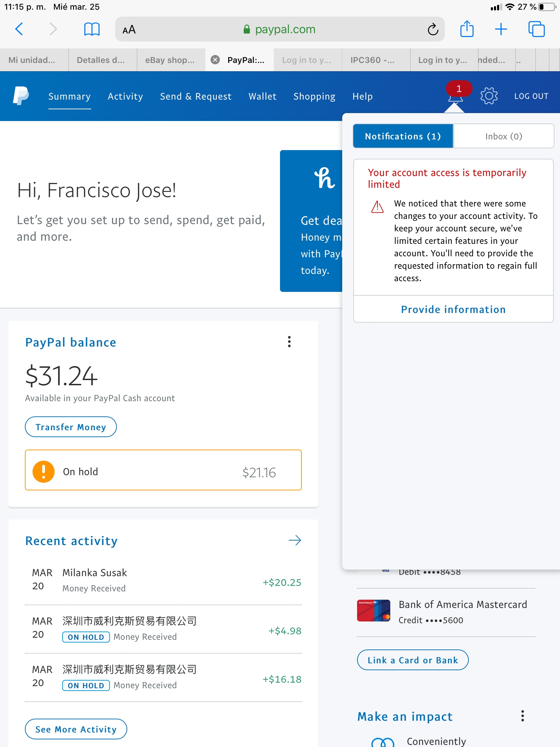Reload the paypal.com page

(433, 29)
